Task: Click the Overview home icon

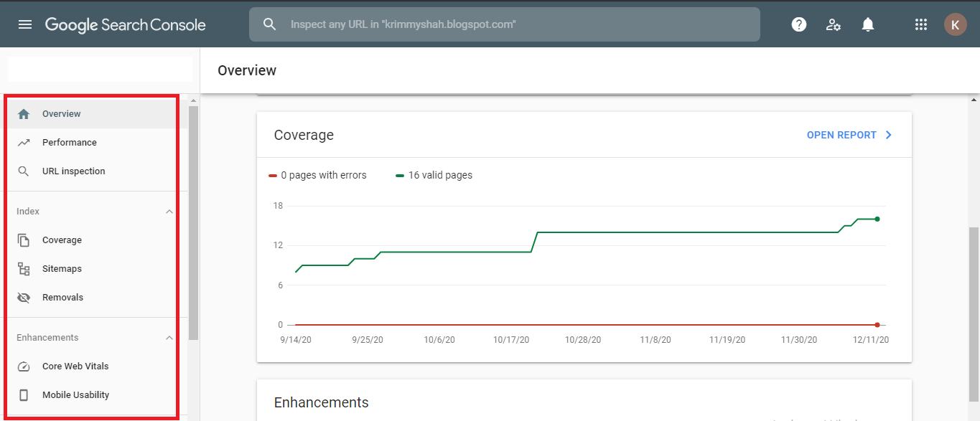Action: pyautogui.click(x=24, y=113)
